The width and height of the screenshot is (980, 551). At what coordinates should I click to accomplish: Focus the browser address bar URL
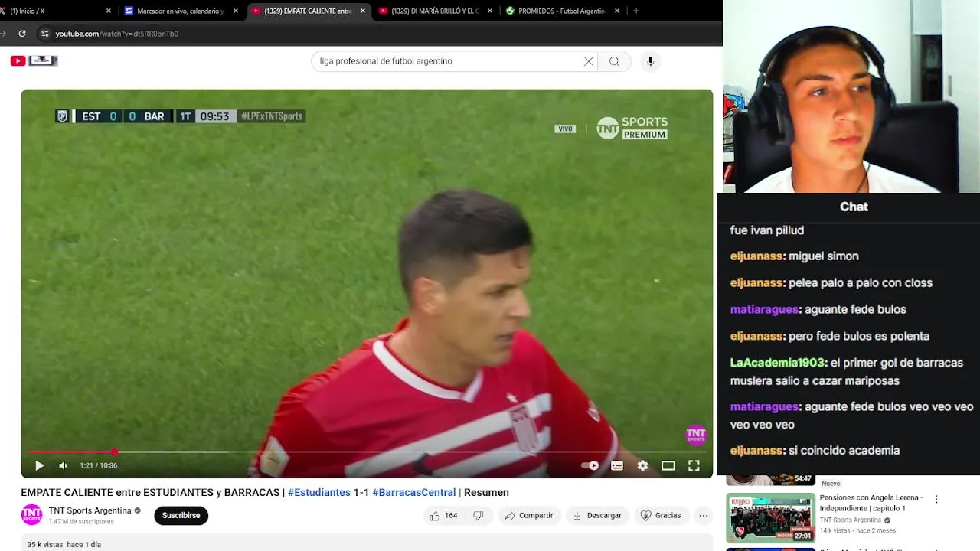117,34
